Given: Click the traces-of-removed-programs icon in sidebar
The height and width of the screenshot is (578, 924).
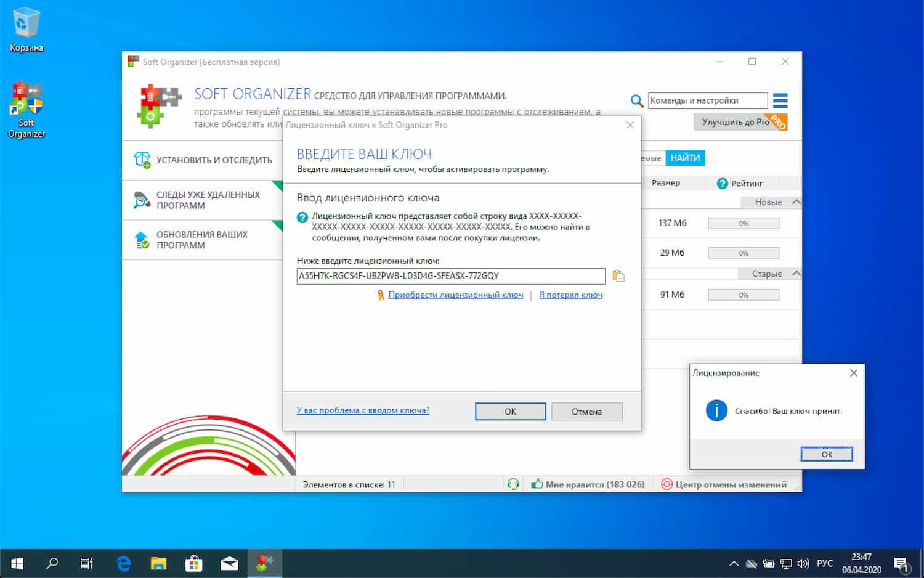Looking at the screenshot, I should (x=142, y=200).
